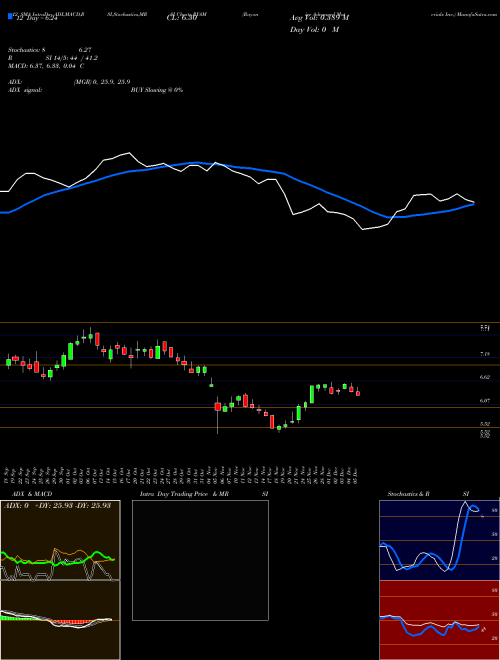This screenshot has width=500, height=660.
Task: Click the last red candlestick on the price chart
Action: click(358, 392)
